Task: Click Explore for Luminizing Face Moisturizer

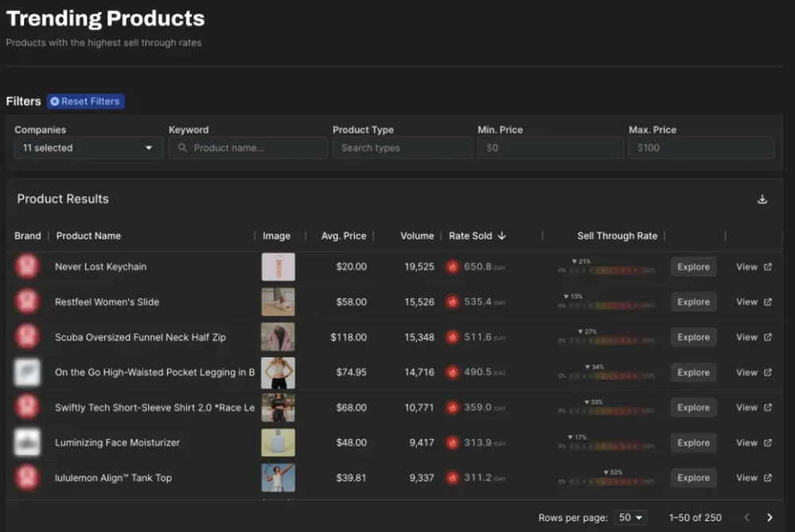Action: [693, 443]
